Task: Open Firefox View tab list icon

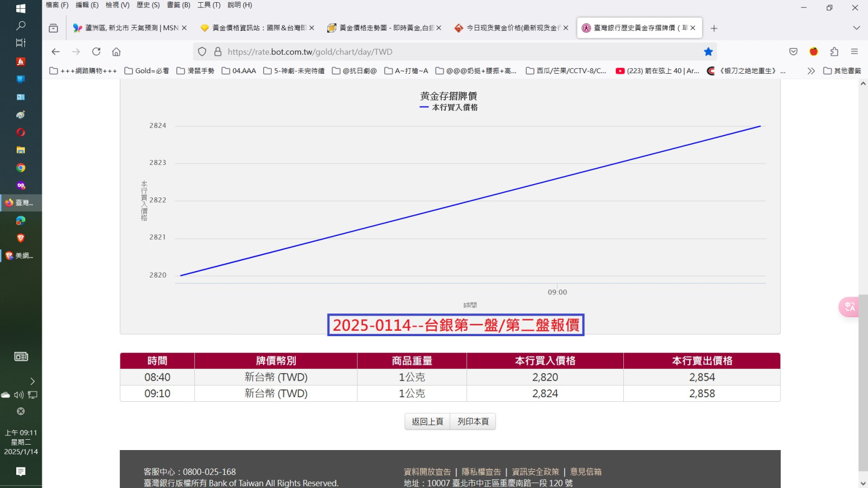Action: tap(53, 28)
